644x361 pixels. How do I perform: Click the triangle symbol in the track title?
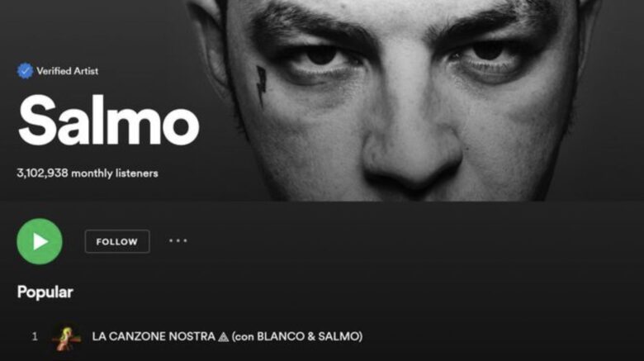[x=224, y=337]
